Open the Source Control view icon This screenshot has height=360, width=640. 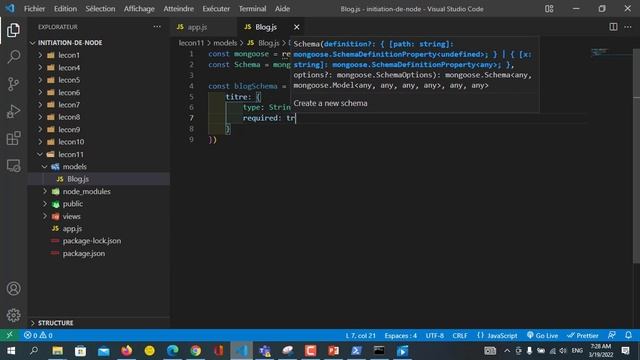click(13, 84)
